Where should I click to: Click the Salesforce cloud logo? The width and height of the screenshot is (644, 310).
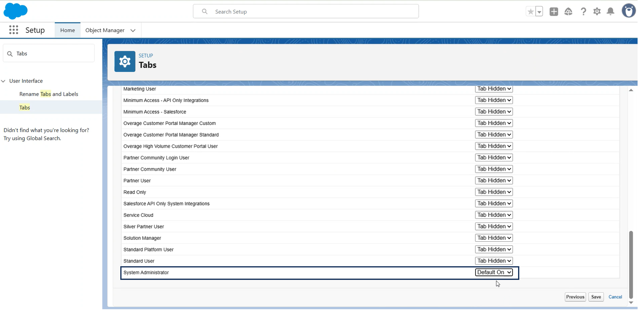15,11
